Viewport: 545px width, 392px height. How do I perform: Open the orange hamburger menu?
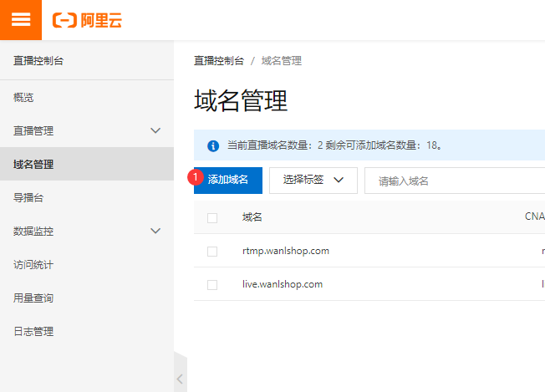[21, 20]
